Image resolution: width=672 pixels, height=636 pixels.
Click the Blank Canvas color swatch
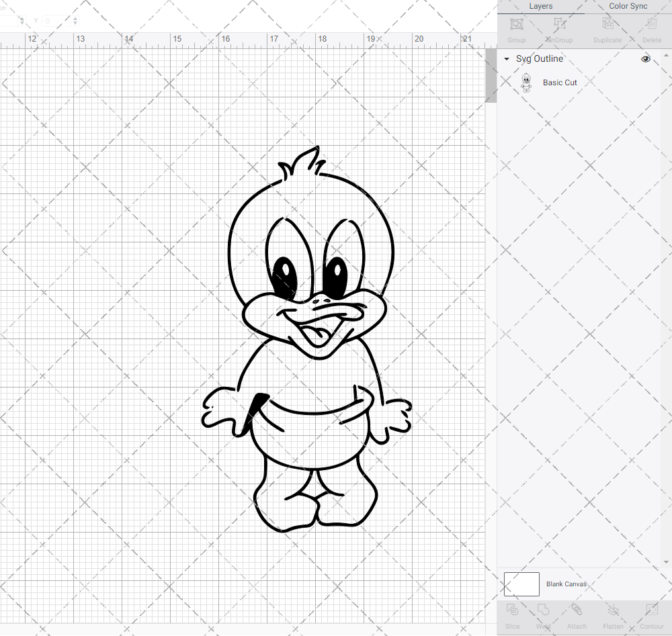click(x=521, y=584)
